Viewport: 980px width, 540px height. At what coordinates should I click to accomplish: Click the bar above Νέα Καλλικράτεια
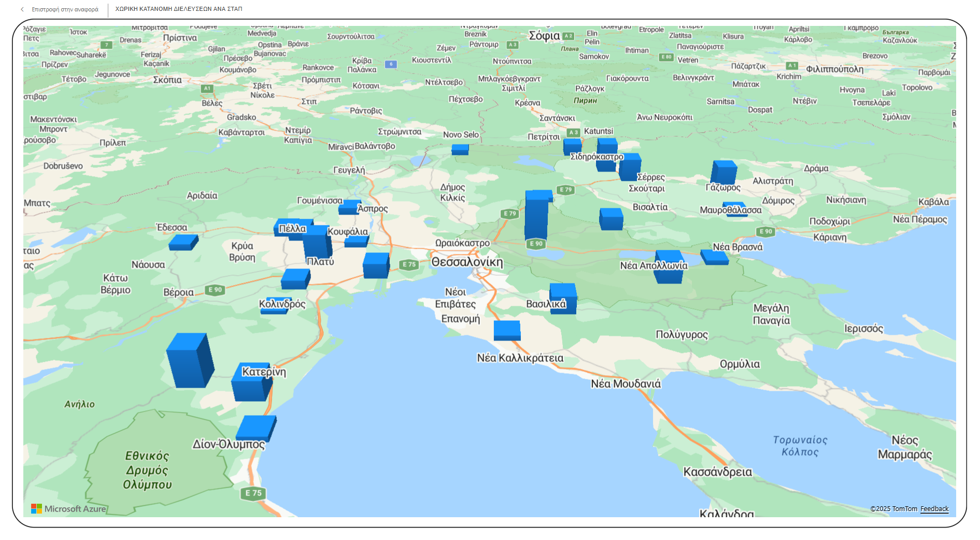pyautogui.click(x=507, y=330)
